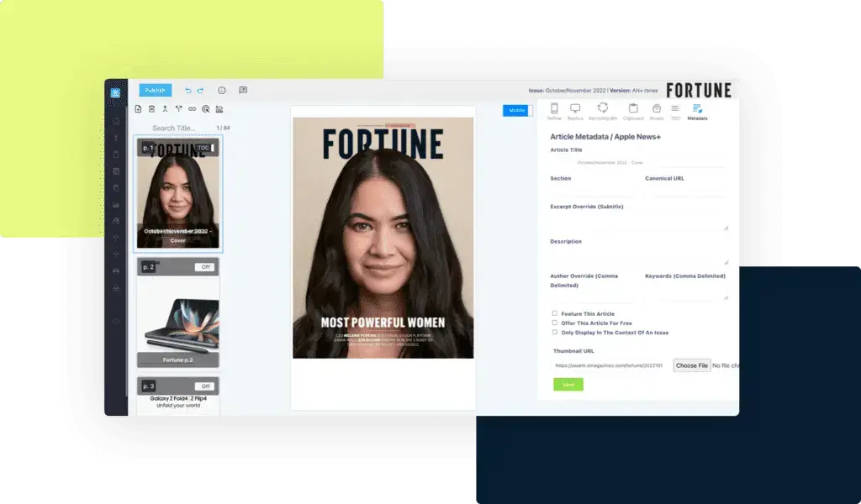Screen dimensions: 861x504
Task: Go to Home in the dark sidebar
Action: [116, 121]
